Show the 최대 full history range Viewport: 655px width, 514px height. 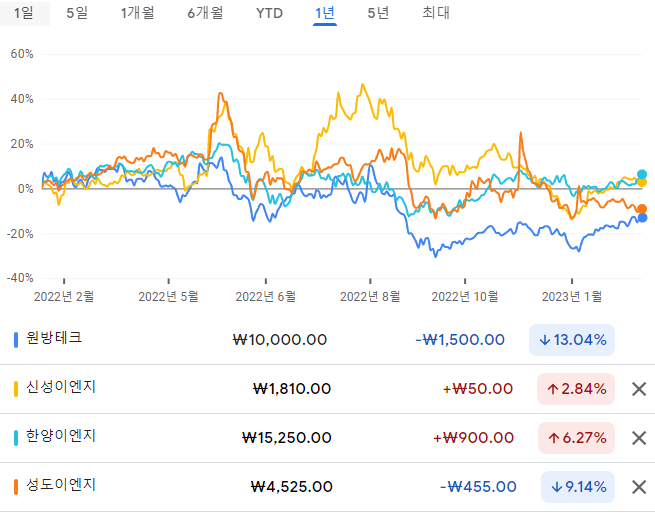(x=436, y=13)
